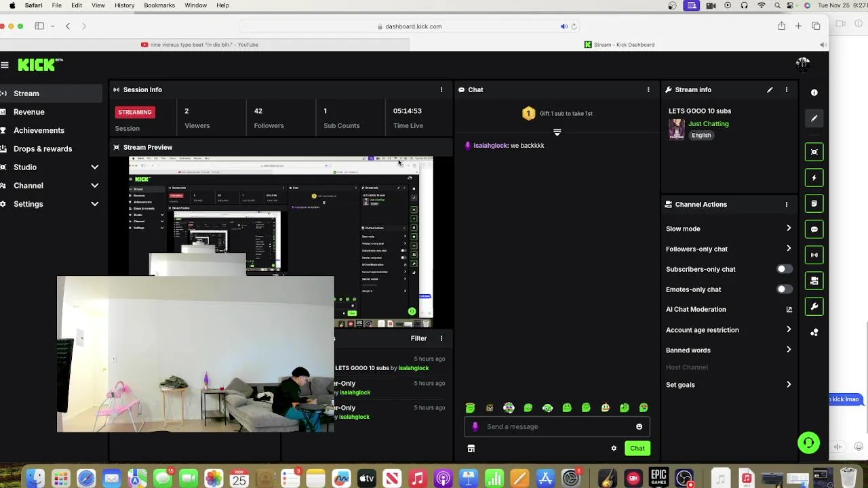Open the History menu in menu bar
Viewport: 868px width, 488px height.
click(x=124, y=5)
